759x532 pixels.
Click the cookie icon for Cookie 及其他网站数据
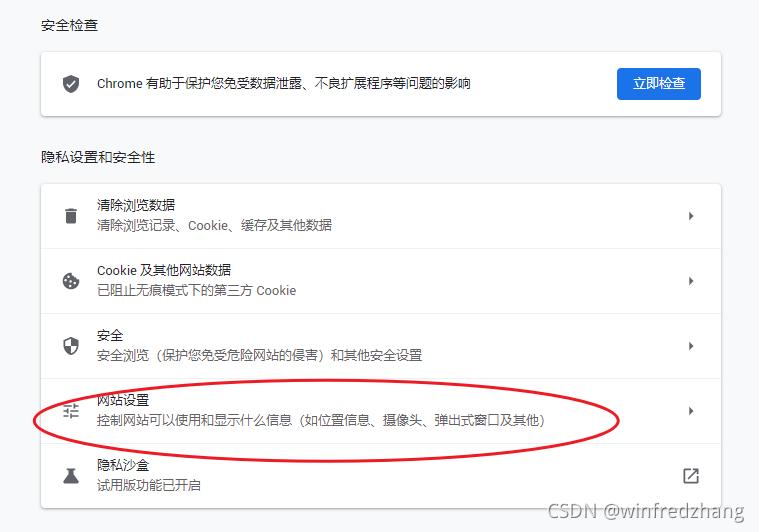[71, 281]
